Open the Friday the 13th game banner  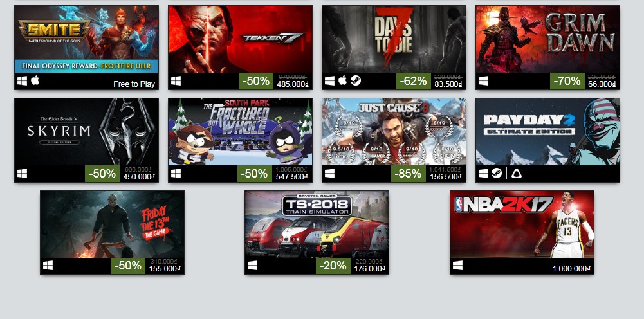[112, 224]
